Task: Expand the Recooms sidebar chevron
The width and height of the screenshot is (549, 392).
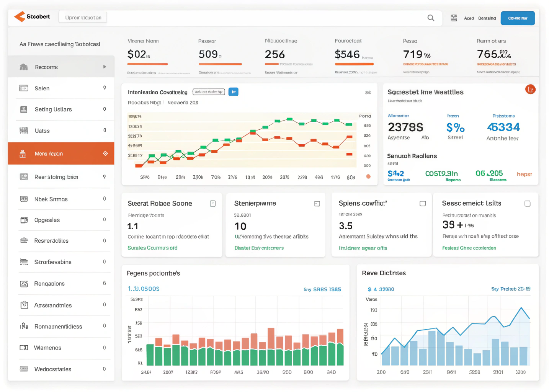Action: click(x=104, y=66)
